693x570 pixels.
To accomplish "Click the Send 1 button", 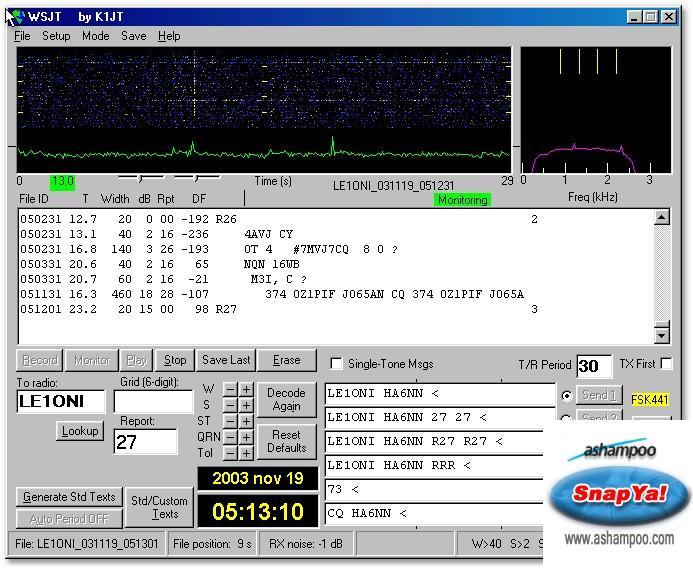I will [599, 395].
